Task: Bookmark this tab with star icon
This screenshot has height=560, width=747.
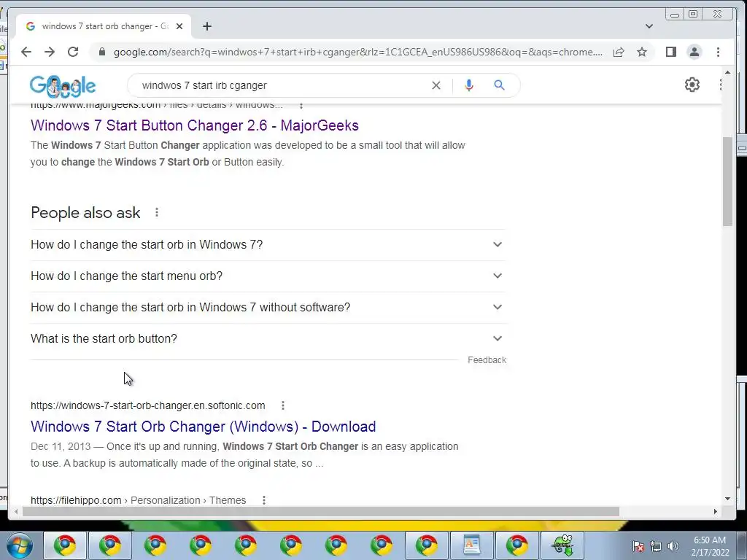Action: (642, 52)
